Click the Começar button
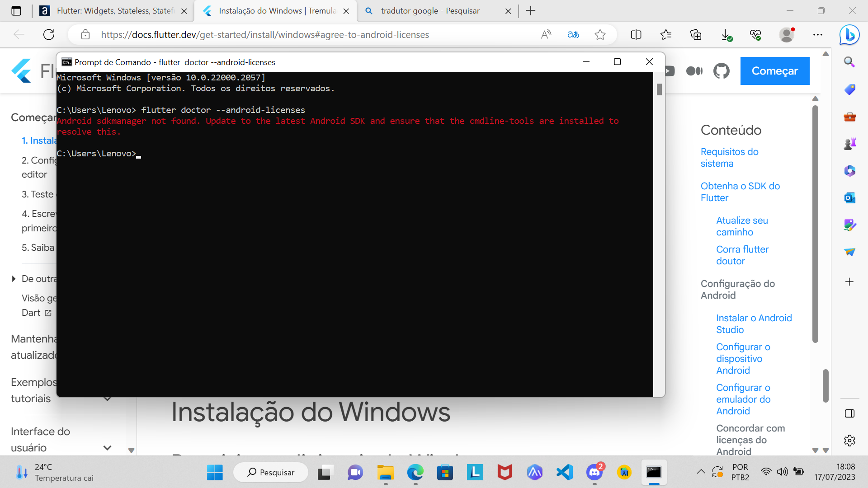 (x=775, y=71)
